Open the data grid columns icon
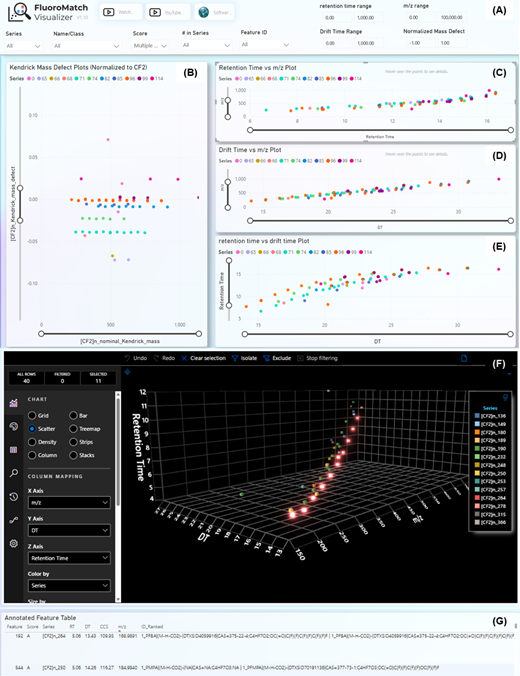 [13, 450]
